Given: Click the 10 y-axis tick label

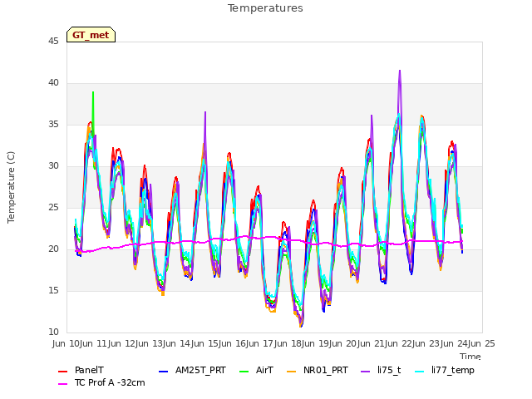Looking at the screenshot, I should point(53,332).
